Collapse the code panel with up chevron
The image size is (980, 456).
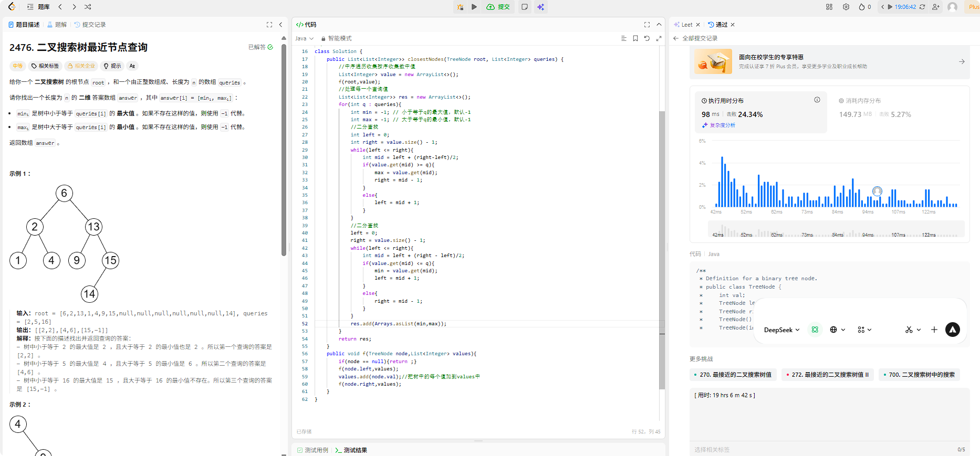(659, 25)
